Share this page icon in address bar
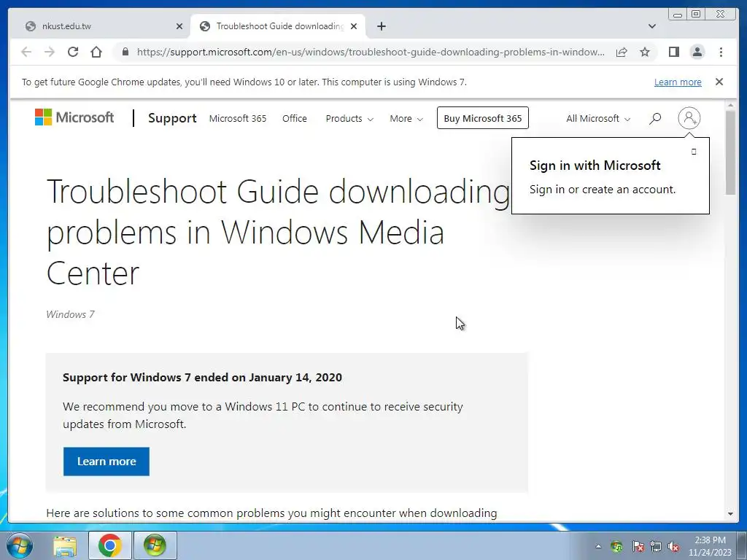The image size is (747, 560). point(622,52)
